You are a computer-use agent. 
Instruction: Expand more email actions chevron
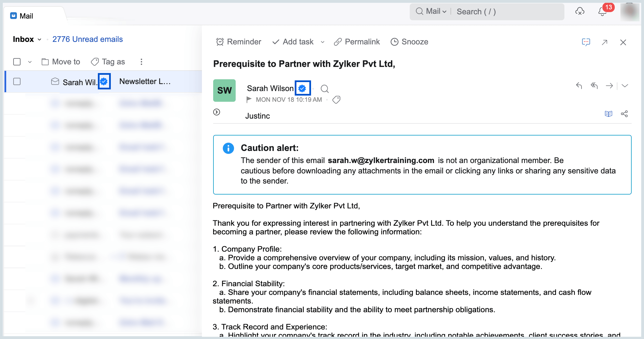point(625,85)
